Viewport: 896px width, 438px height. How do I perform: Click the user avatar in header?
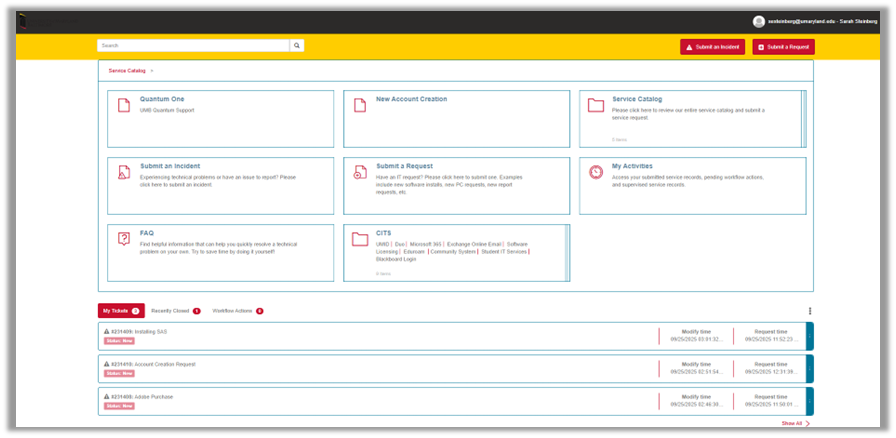(759, 21)
